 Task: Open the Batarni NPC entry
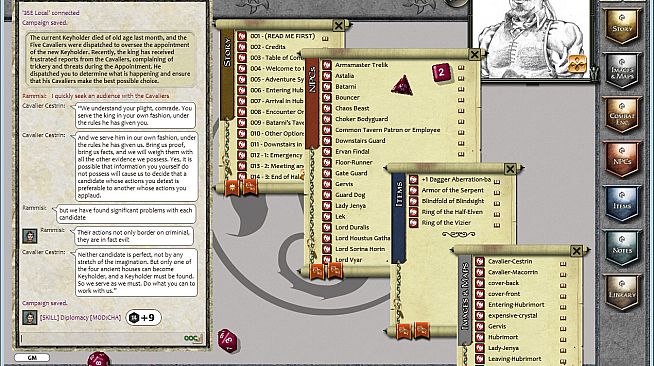[346, 87]
